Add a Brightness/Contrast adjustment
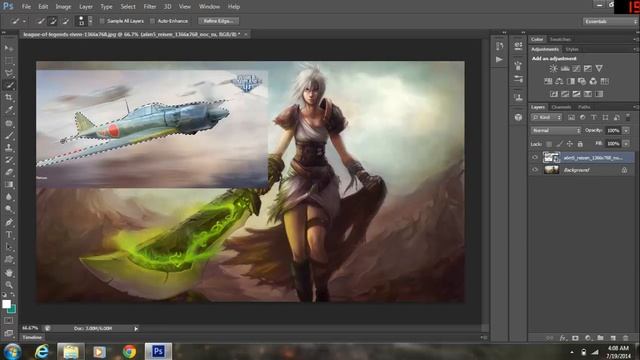Viewport: 640px width, 360px height. (x=553, y=69)
